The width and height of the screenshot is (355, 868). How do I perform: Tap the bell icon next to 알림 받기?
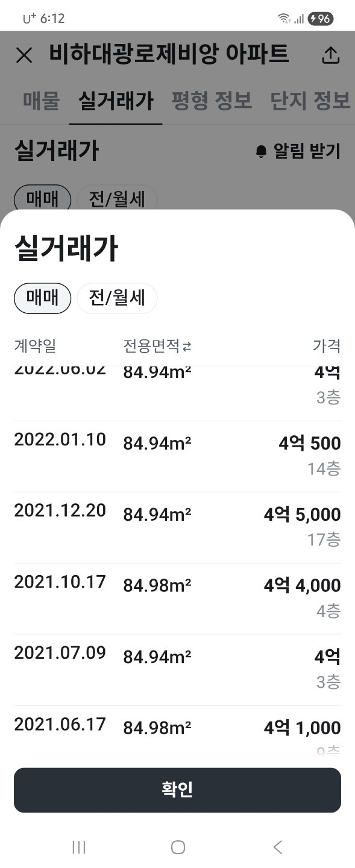pyautogui.click(x=261, y=151)
